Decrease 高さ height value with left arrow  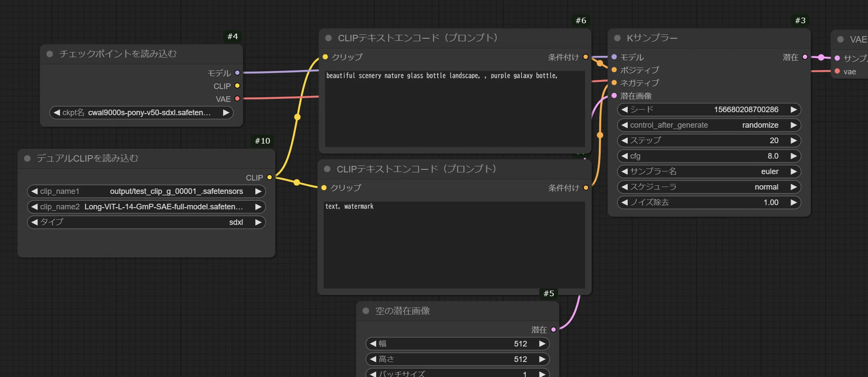pyautogui.click(x=373, y=359)
